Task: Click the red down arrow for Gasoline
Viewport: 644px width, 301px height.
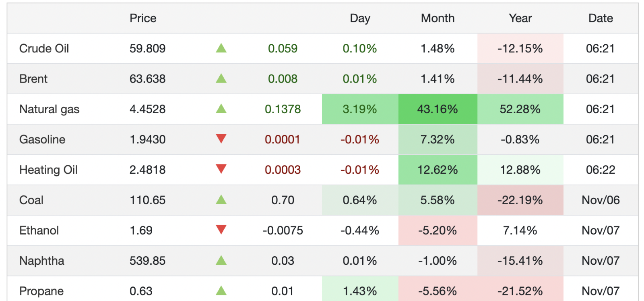Action: coord(221,139)
